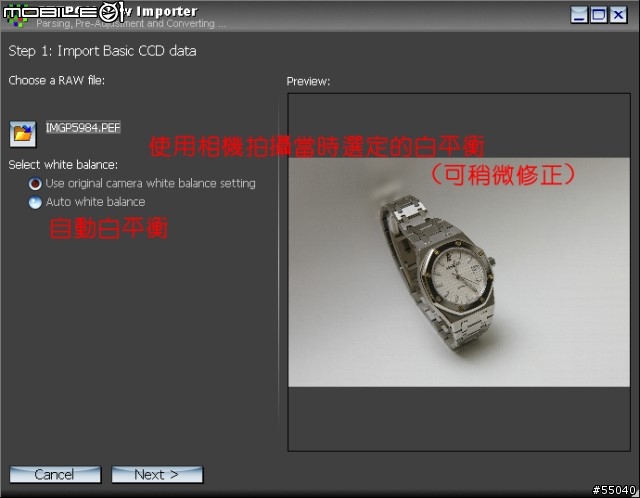
Task: Click the watch preview image
Action: (459, 272)
